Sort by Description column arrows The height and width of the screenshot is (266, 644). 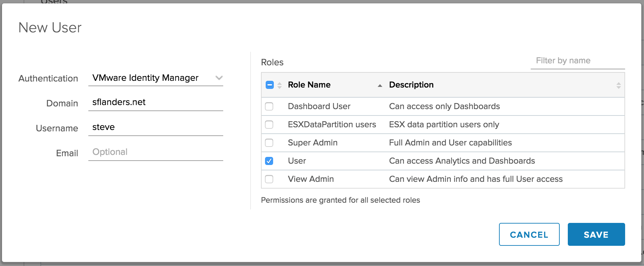pyautogui.click(x=618, y=86)
